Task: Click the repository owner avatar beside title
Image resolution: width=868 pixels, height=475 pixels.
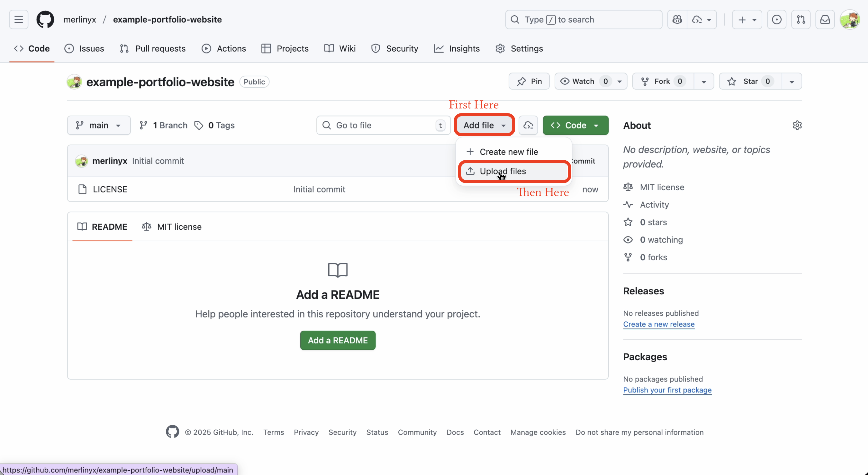Action: point(74,82)
